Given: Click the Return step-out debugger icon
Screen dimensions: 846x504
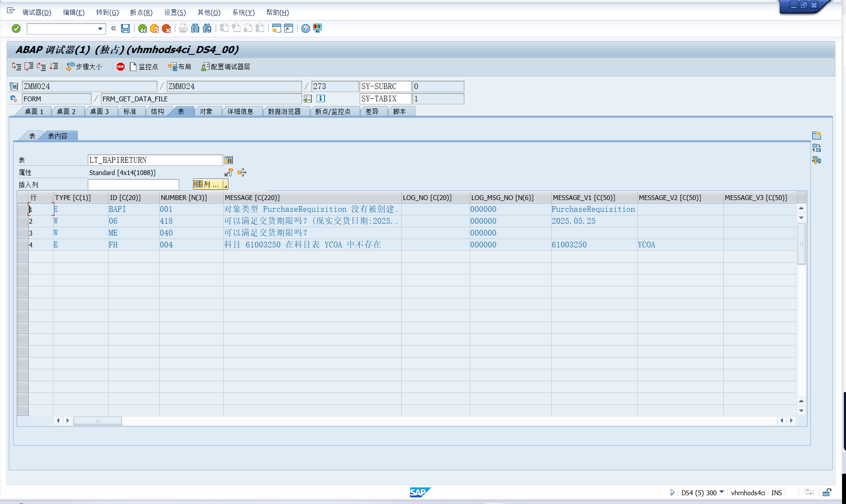Looking at the screenshot, I should pos(41,67).
